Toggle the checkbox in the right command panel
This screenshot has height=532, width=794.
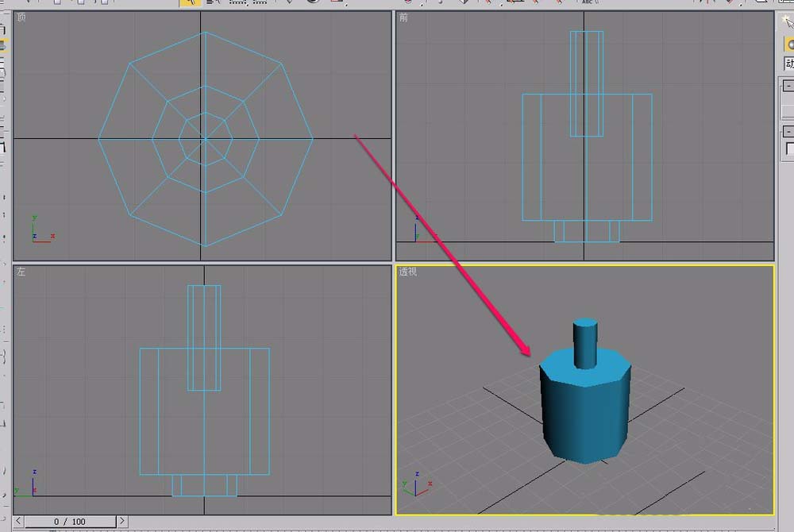[x=790, y=148]
